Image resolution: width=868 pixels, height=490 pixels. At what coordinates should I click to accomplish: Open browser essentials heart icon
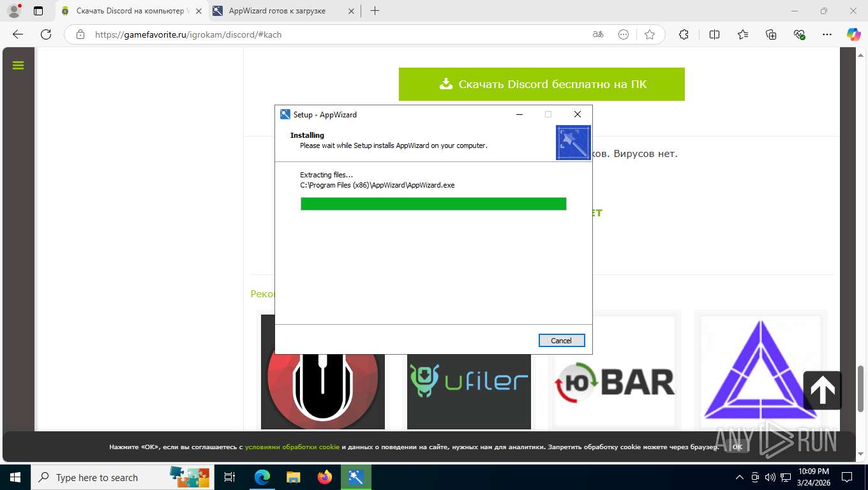(799, 34)
